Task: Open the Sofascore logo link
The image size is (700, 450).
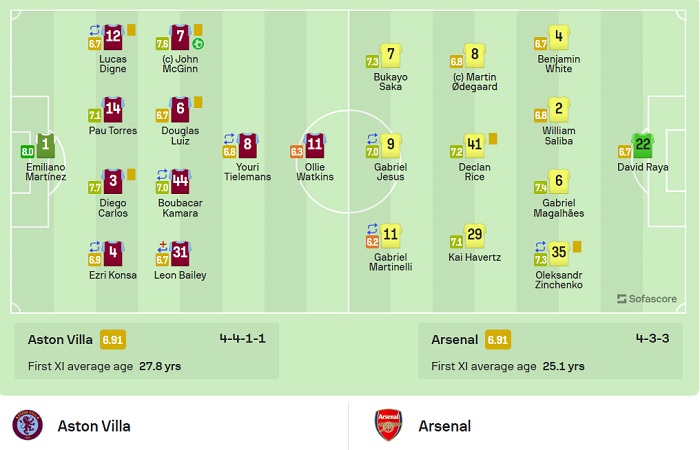Action: [647, 298]
